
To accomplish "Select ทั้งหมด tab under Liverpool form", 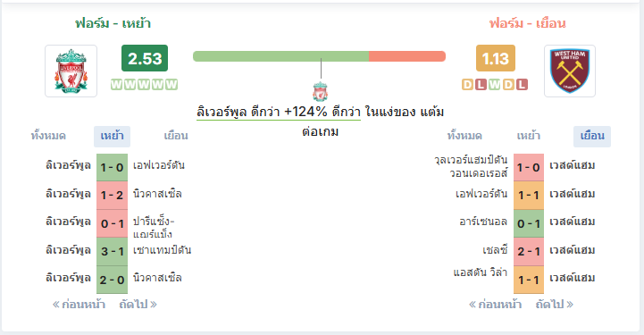I will tap(48, 136).
